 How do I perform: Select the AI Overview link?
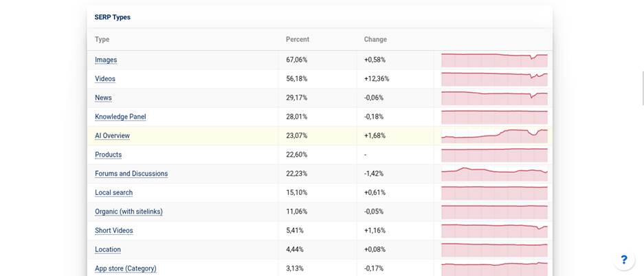coord(113,136)
